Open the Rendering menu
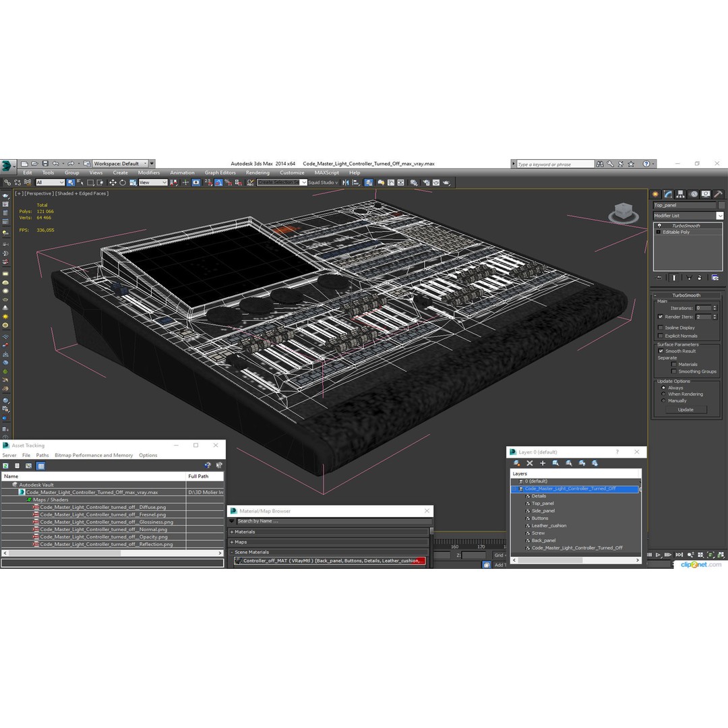728x728 pixels. [257, 173]
